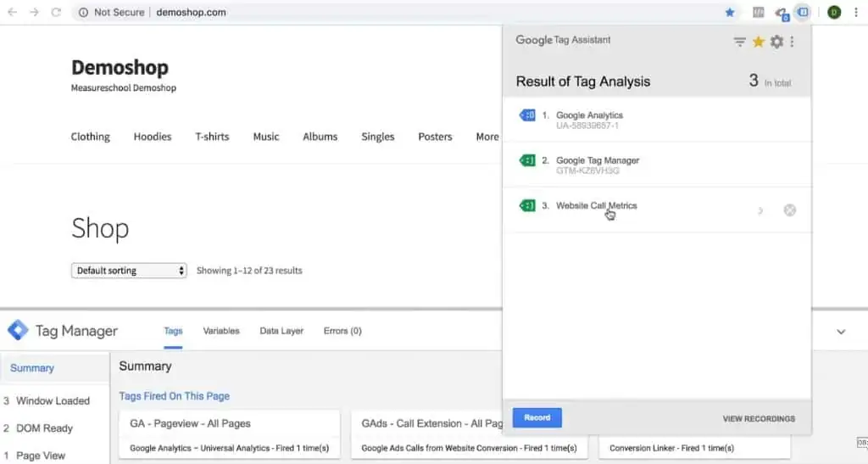The image size is (868, 464).
Task: Click the Result of Tag Analysis heading
Action: click(x=583, y=81)
